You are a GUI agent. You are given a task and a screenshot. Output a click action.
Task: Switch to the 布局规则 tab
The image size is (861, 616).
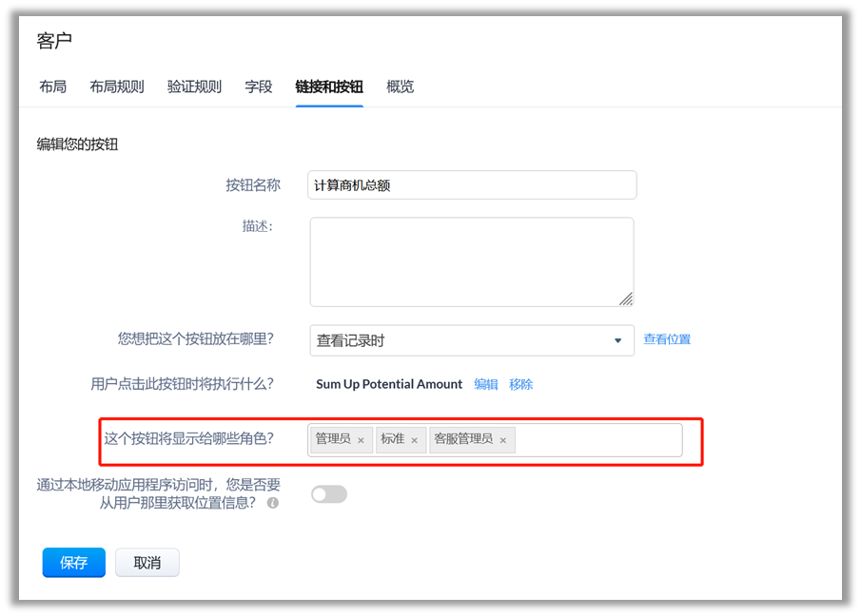click(117, 87)
